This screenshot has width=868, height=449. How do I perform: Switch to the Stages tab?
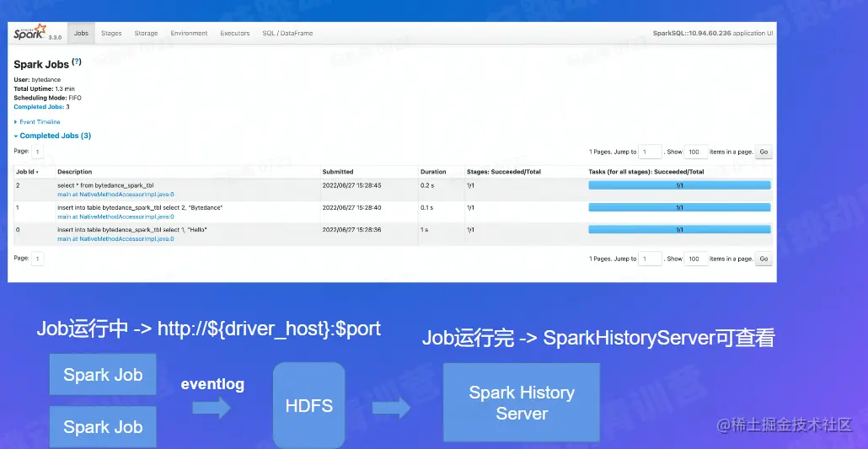111,33
